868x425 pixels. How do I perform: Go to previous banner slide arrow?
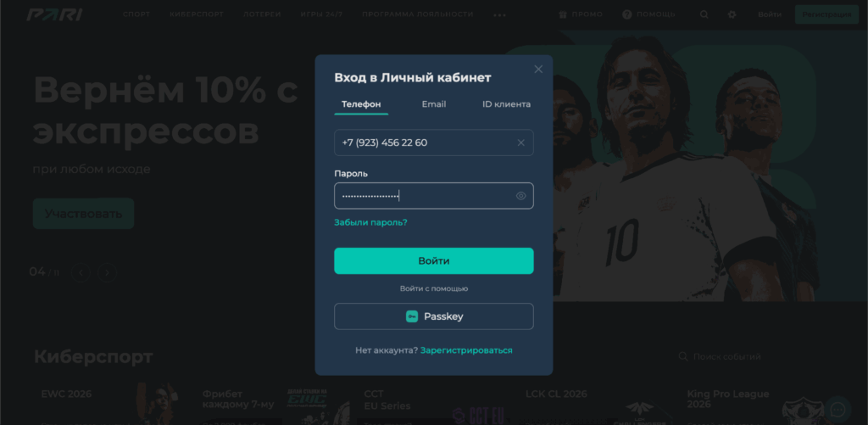(81, 272)
